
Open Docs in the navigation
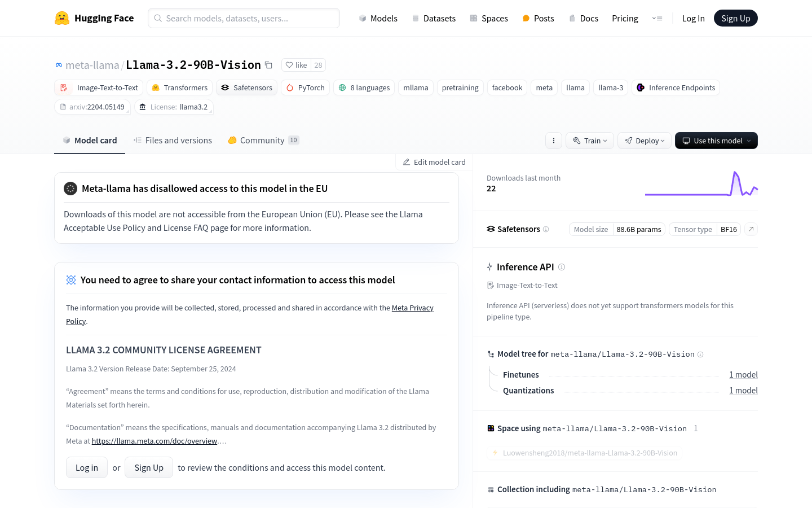pos(583,18)
